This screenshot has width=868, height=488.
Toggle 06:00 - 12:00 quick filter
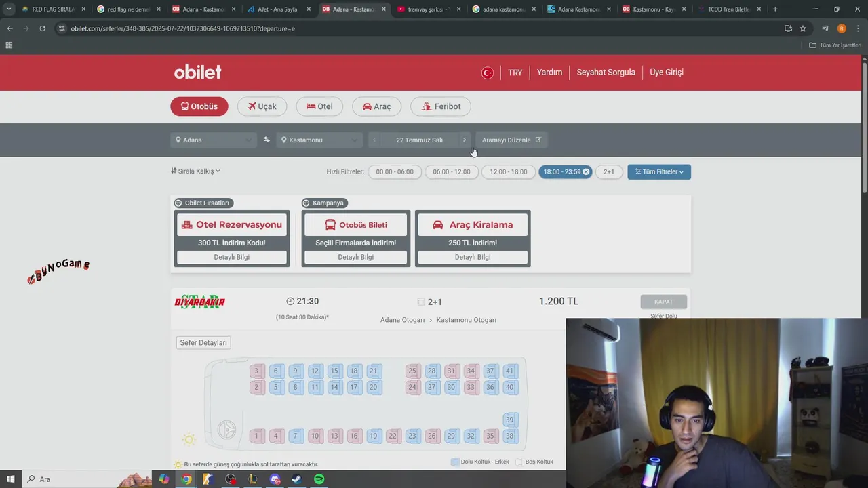click(x=452, y=171)
